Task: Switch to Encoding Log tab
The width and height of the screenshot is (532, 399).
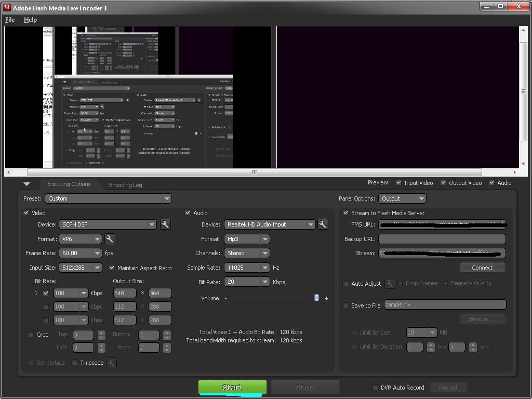Action: [126, 185]
